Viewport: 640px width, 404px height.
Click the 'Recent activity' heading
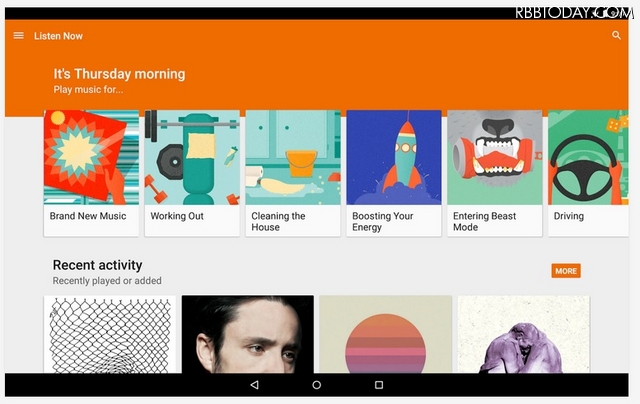[x=98, y=265]
